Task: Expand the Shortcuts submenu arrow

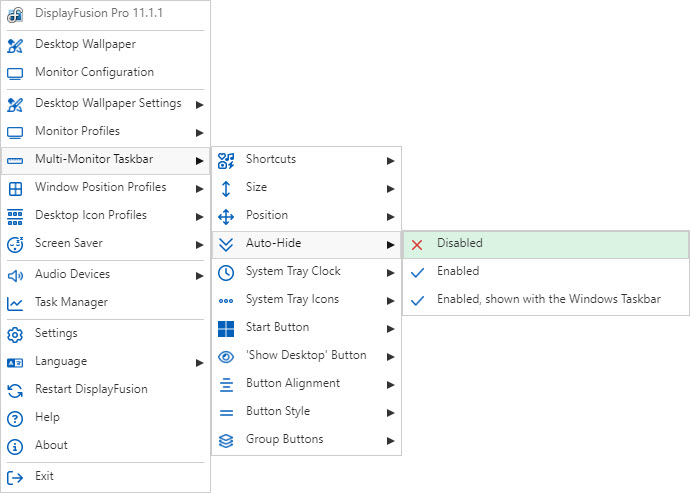Action: [x=391, y=160]
